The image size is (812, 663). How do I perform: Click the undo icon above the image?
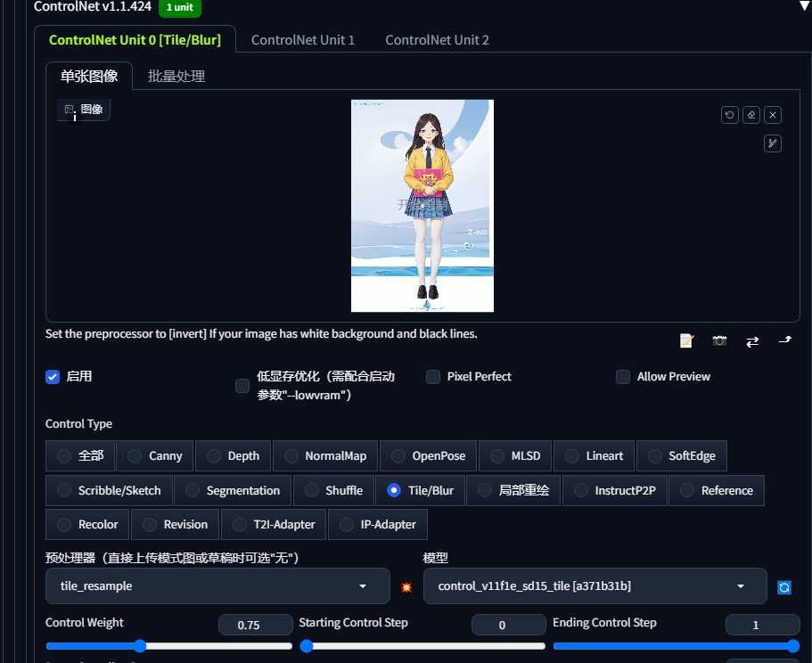730,115
